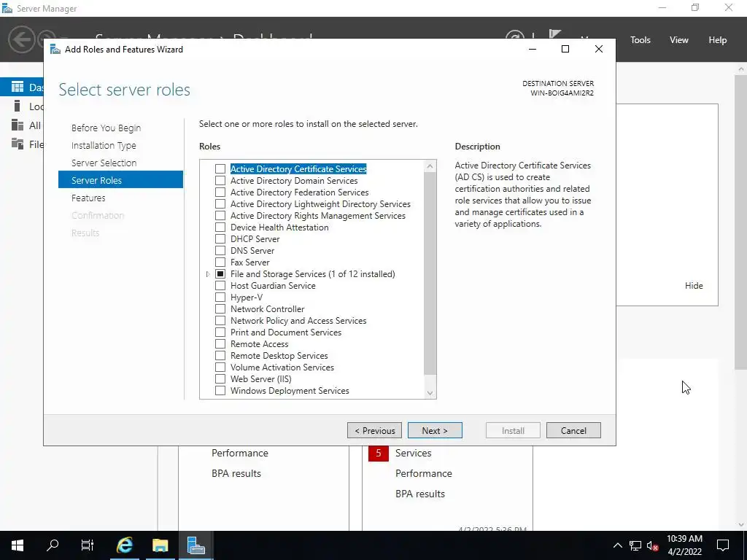Open Performance in the left tile
This screenshot has width=747, height=560.
tap(239, 453)
